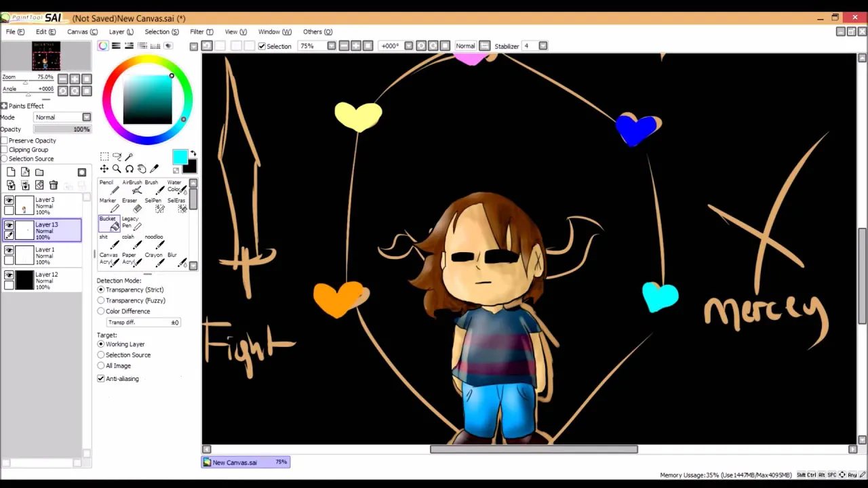The height and width of the screenshot is (488, 868).
Task: Show the swatches grid panel
Action: click(x=155, y=45)
